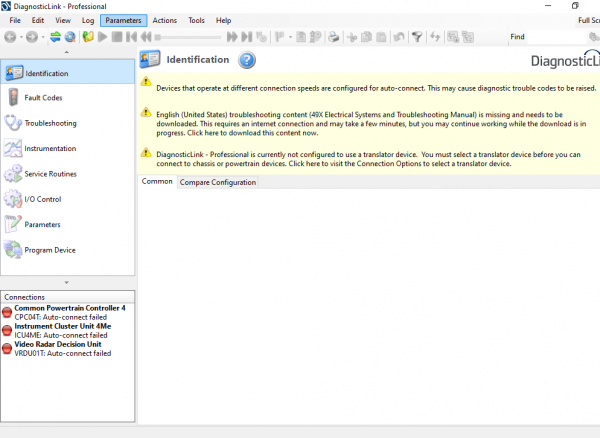Click the Rewind double-arrow button
Image resolution: width=600 pixels, height=438 pixels.
click(146, 37)
